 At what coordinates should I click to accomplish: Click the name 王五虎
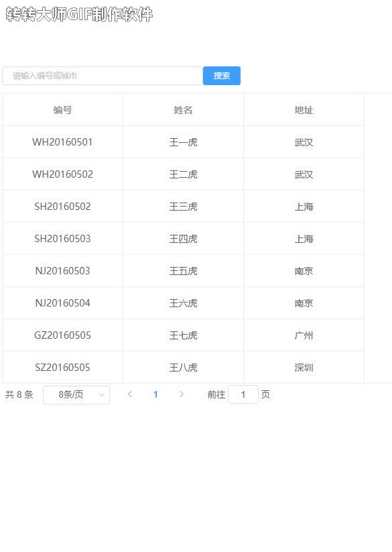tap(183, 271)
